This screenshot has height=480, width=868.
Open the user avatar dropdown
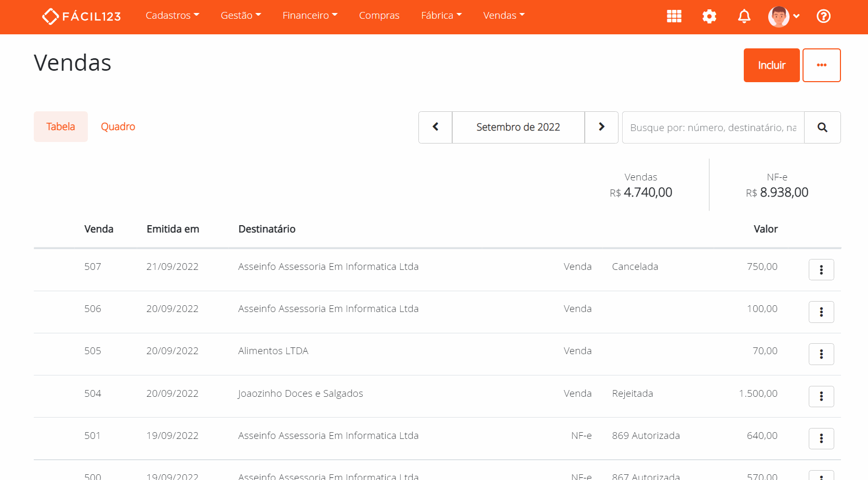tap(784, 17)
